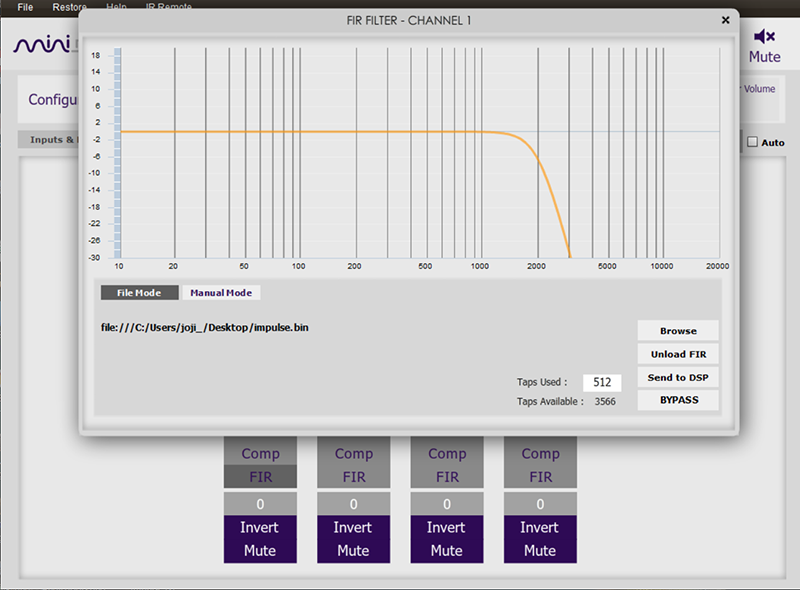
Task: Switch to the File Mode tab
Action: pos(139,292)
